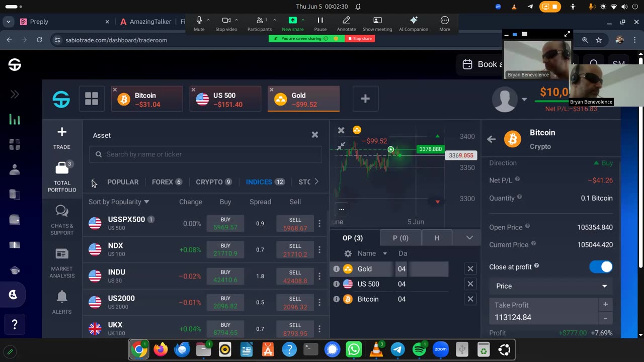
Task: Close the Gold position with the X button
Action: pyautogui.click(x=470, y=269)
